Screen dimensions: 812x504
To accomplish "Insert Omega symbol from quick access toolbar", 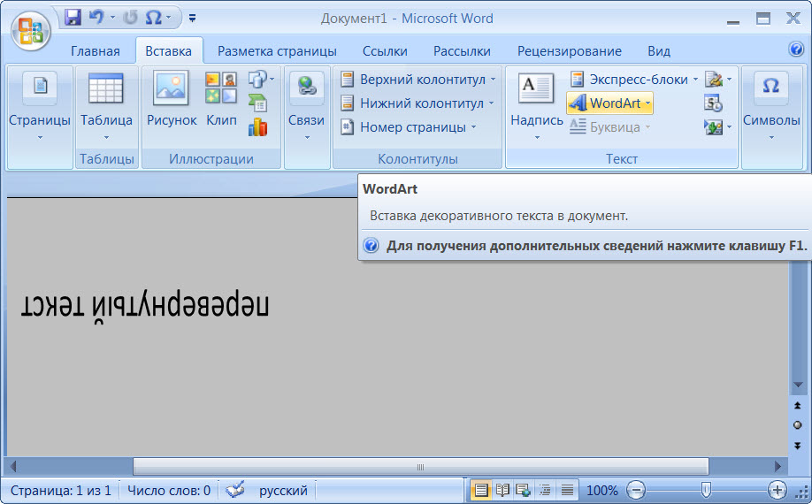I will (153, 18).
